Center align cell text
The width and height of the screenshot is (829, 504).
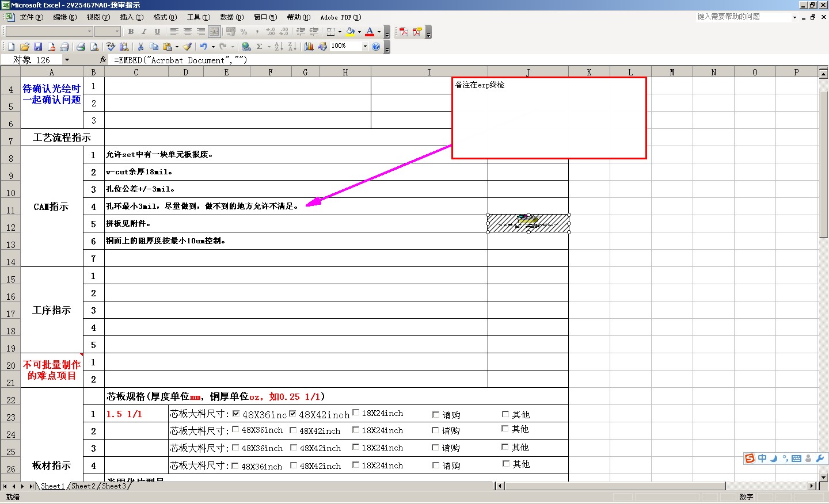click(x=187, y=32)
